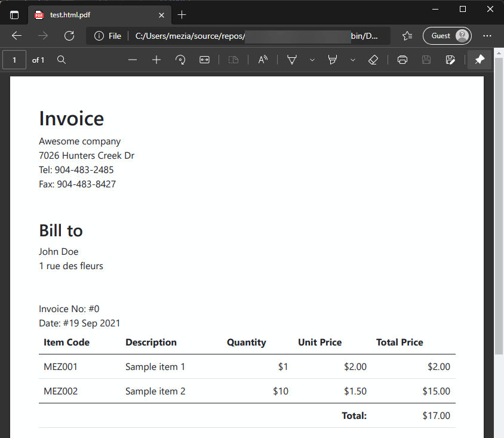Rotate the PDF pages

tap(180, 60)
